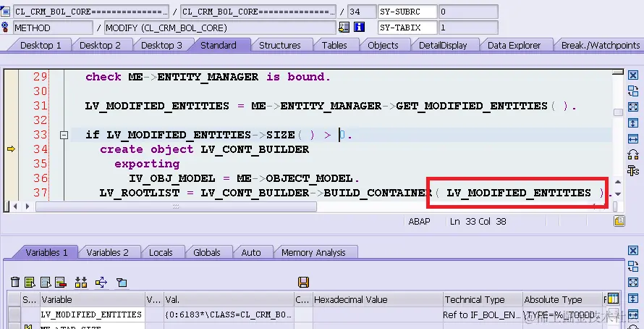Click the headphones services icon beside the code editor
This screenshot has height=329, width=644.
[633, 154]
